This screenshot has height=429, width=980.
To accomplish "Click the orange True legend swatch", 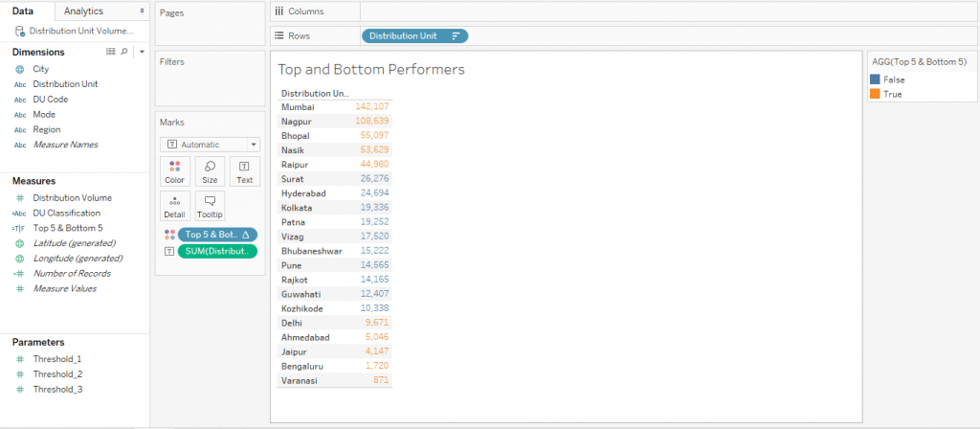I will 875,95.
